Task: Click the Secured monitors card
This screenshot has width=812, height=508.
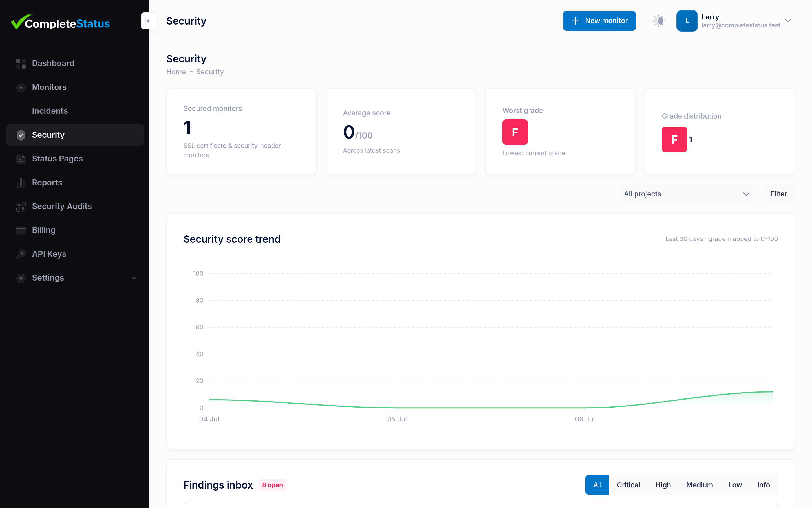Action: tap(241, 131)
